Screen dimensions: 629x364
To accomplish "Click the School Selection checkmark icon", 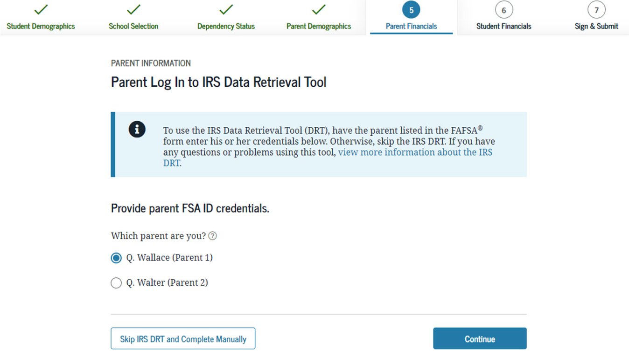I will tap(133, 9).
